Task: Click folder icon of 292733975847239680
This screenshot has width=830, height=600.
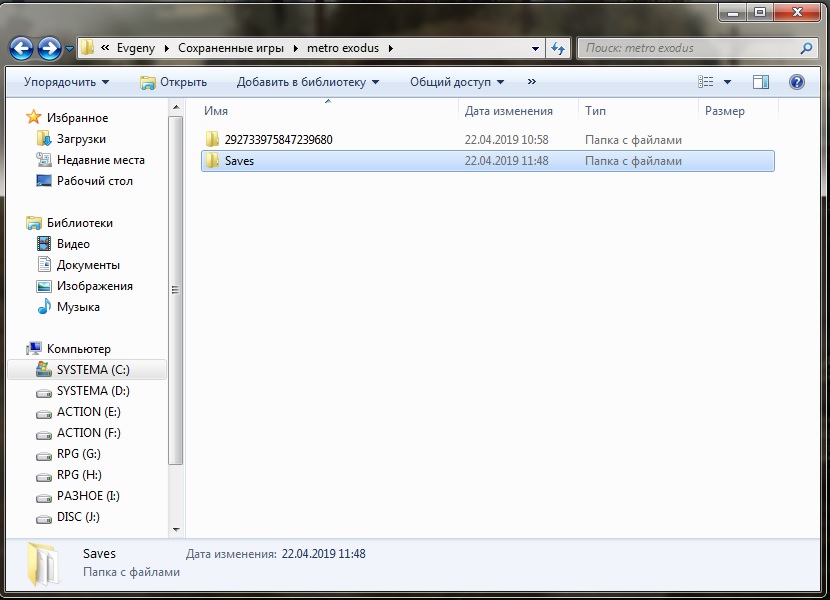Action: (x=212, y=139)
